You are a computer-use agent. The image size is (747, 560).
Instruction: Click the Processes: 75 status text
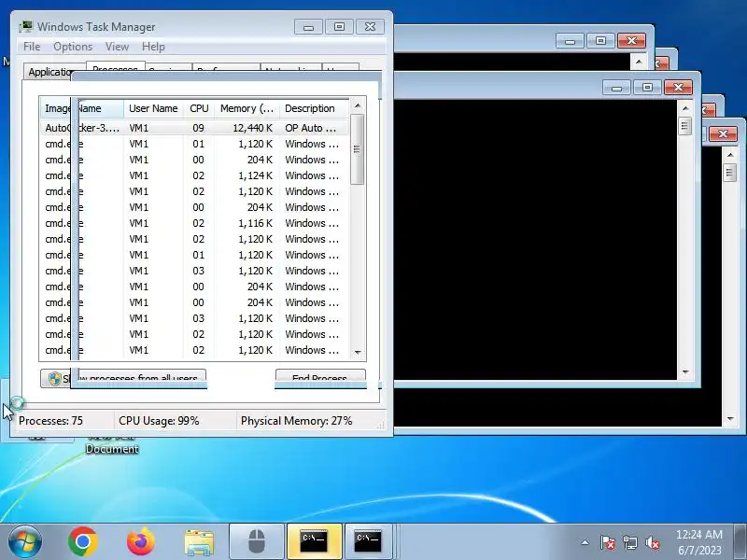[50, 421]
